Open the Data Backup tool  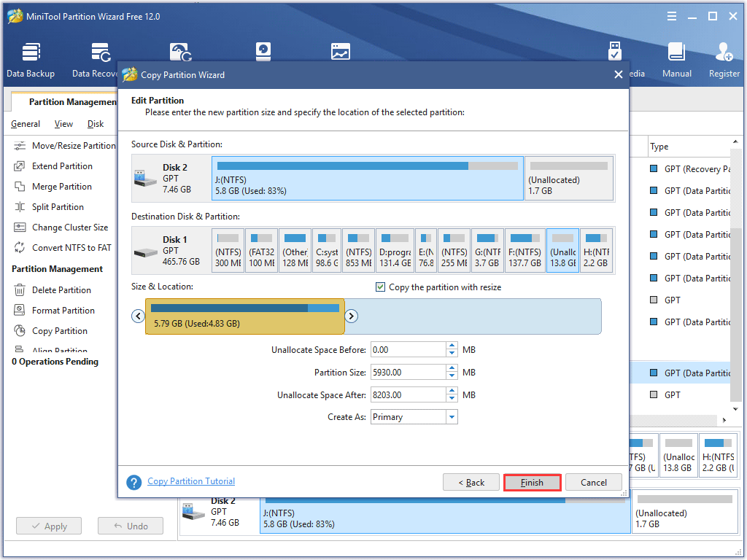pos(31,60)
